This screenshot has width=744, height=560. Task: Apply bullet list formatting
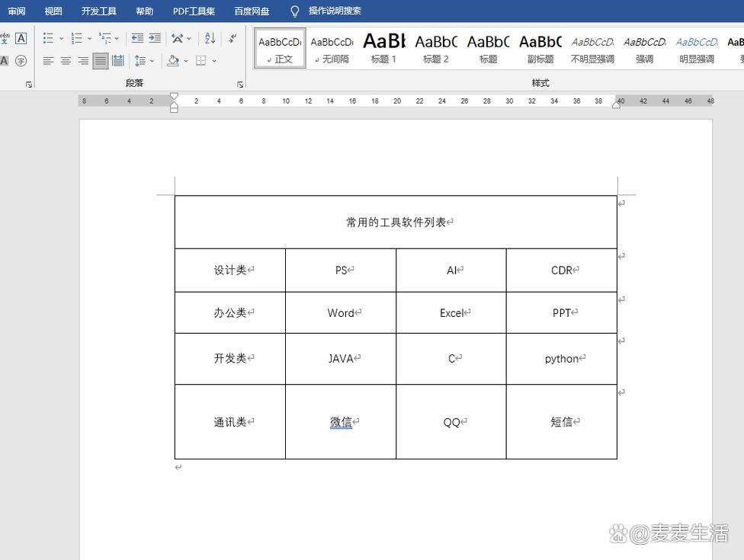click(x=48, y=38)
